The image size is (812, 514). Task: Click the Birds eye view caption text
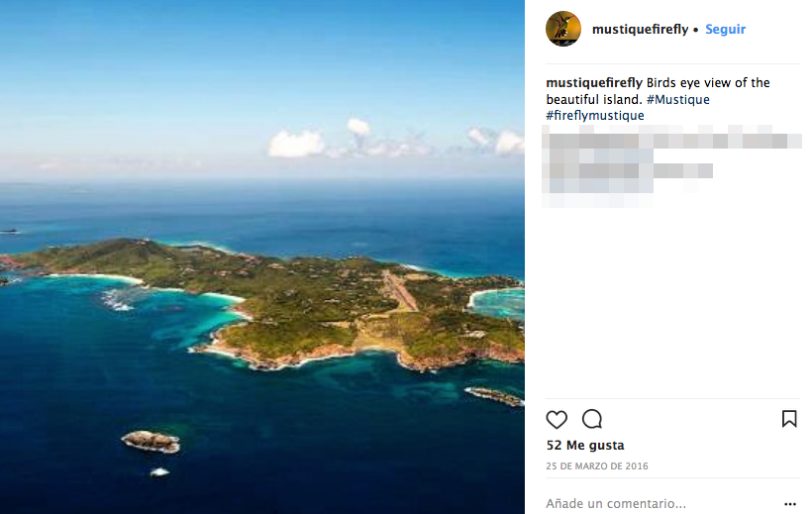(x=708, y=83)
